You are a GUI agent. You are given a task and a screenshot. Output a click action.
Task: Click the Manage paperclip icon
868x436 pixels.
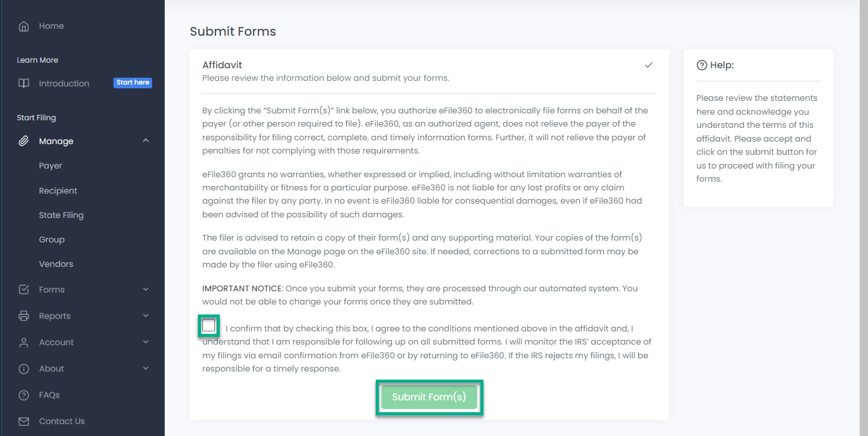click(x=24, y=141)
